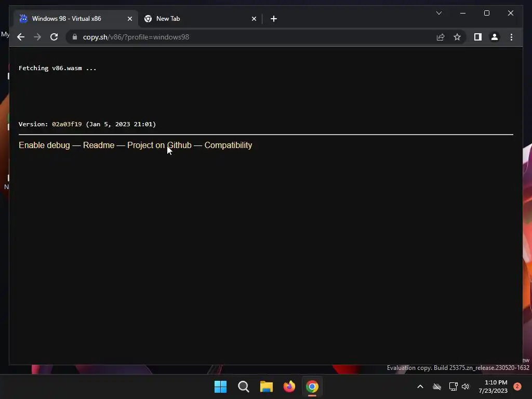Reload the copy.sh page
Image resolution: width=532 pixels, height=399 pixels.
(54, 37)
